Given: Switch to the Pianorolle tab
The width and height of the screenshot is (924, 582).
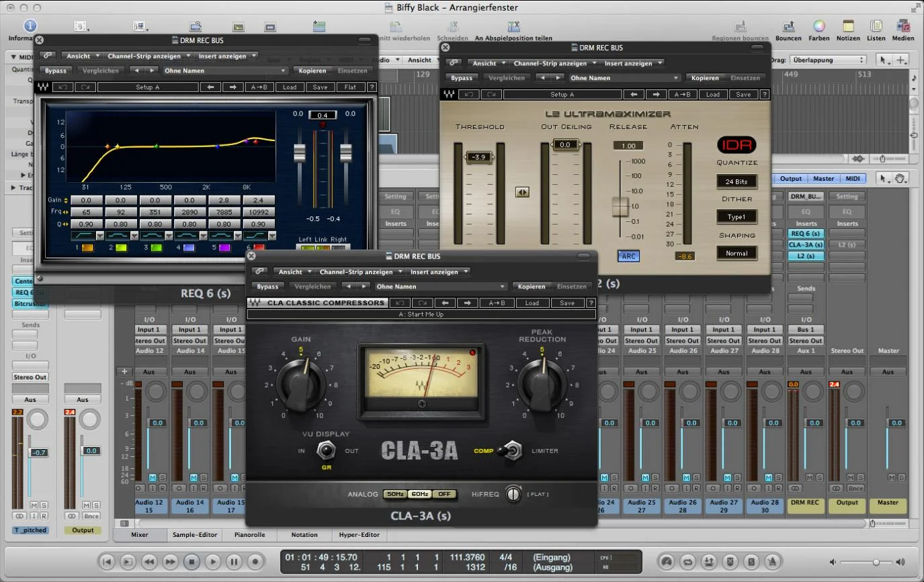Looking at the screenshot, I should coord(249,535).
